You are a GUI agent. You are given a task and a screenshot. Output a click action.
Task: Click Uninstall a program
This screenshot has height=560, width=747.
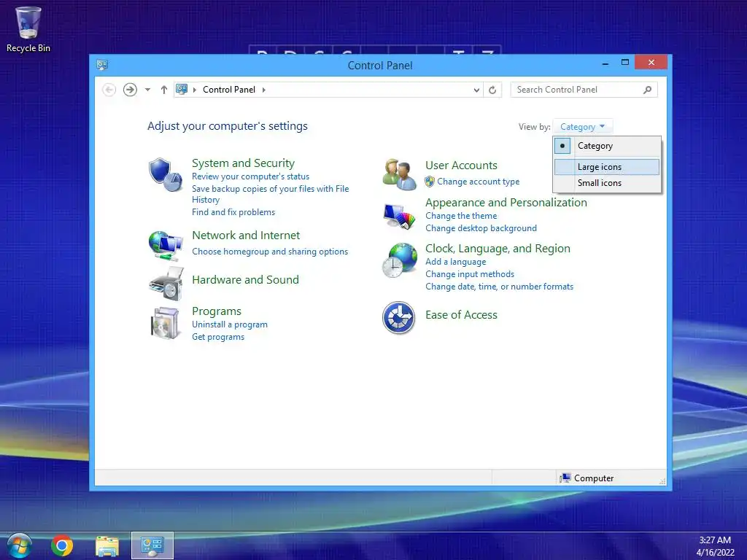click(x=230, y=324)
